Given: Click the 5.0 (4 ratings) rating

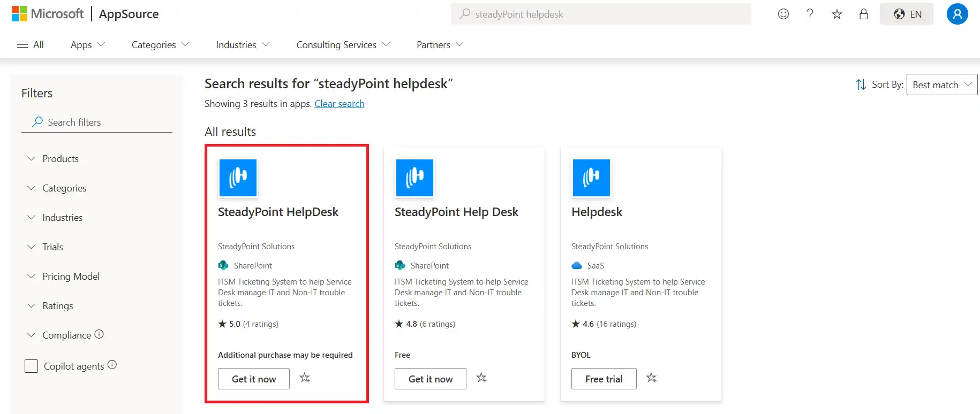Looking at the screenshot, I should (x=248, y=324).
